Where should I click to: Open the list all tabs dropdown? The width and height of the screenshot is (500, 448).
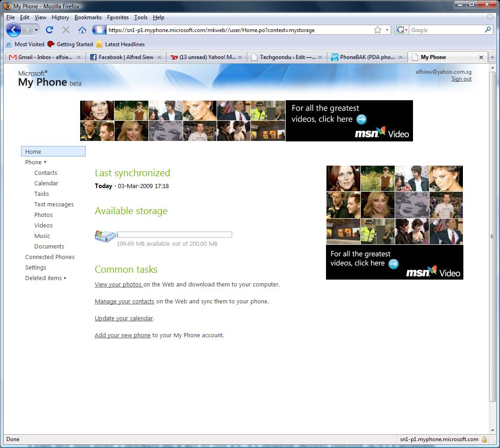(492, 57)
